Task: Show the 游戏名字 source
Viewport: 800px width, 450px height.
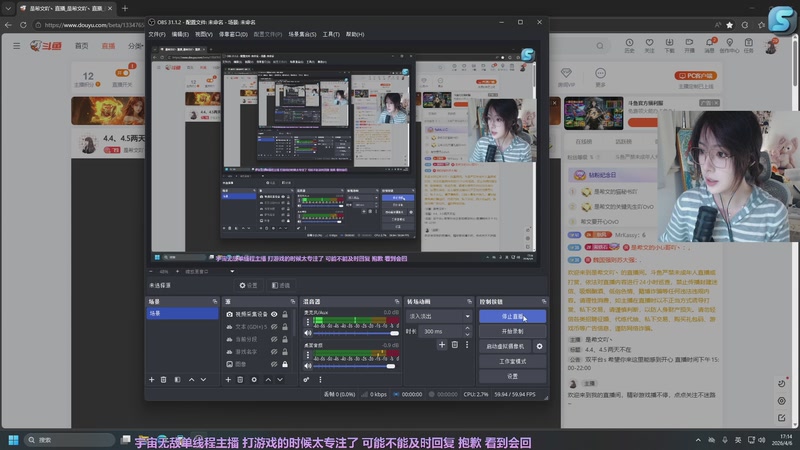Action: [x=274, y=352]
